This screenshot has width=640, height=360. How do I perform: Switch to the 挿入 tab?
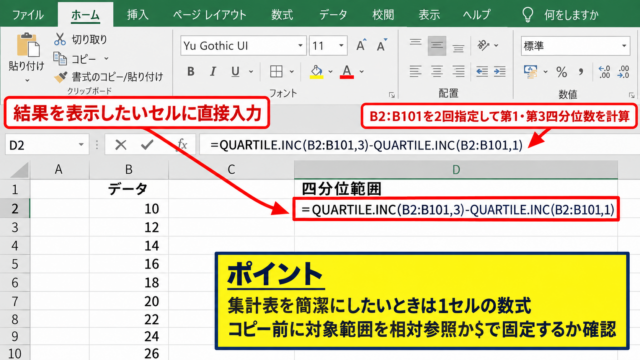tap(138, 15)
